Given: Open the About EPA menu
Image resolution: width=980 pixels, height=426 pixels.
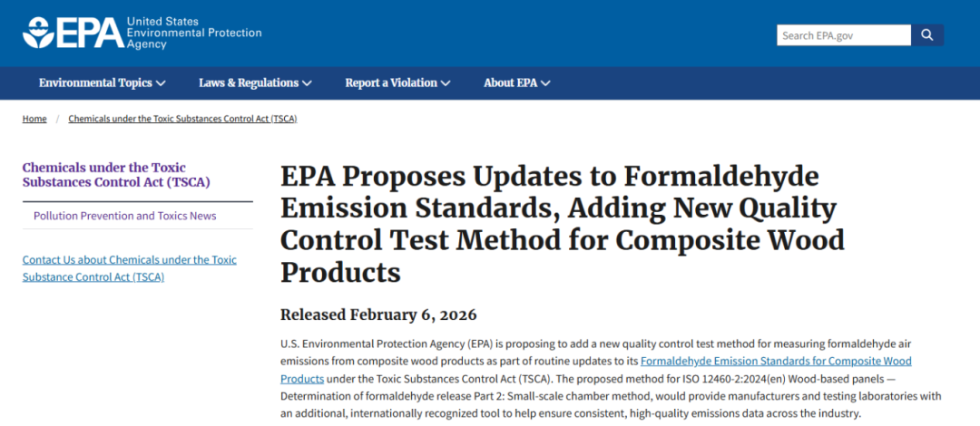Looking at the screenshot, I should click(x=511, y=82).
